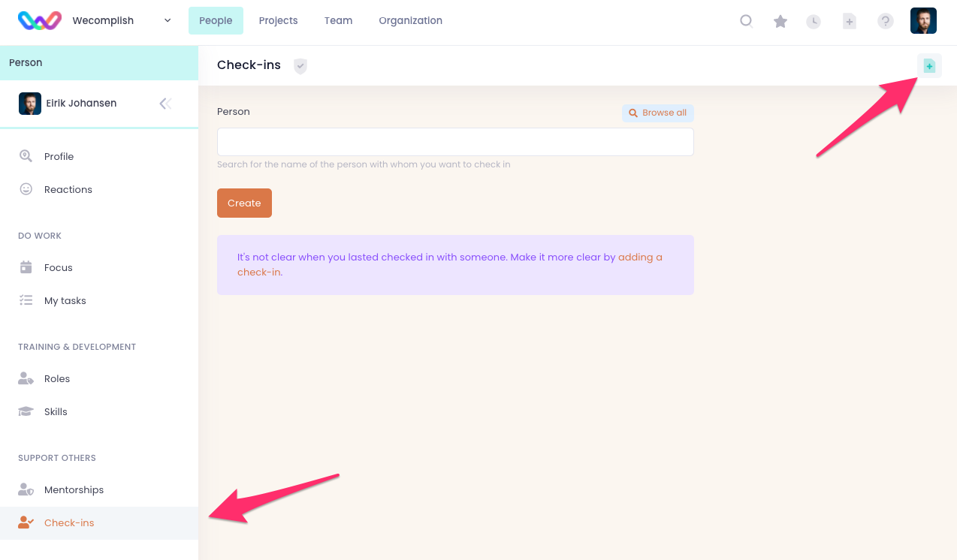
Task: Open the Organization tab
Action: (410, 21)
